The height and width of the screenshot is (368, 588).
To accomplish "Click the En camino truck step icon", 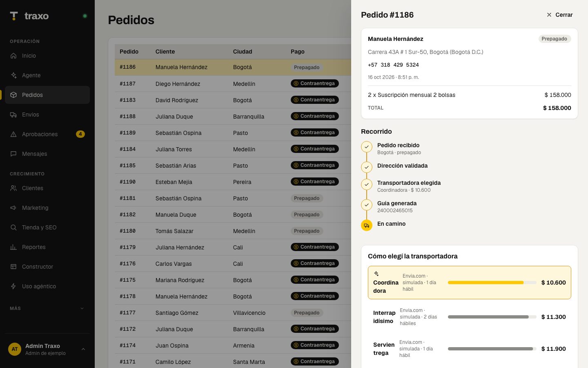I will click(367, 225).
